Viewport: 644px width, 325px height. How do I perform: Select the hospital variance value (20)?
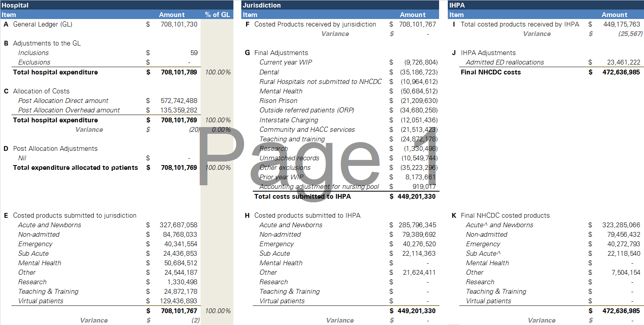tap(194, 129)
